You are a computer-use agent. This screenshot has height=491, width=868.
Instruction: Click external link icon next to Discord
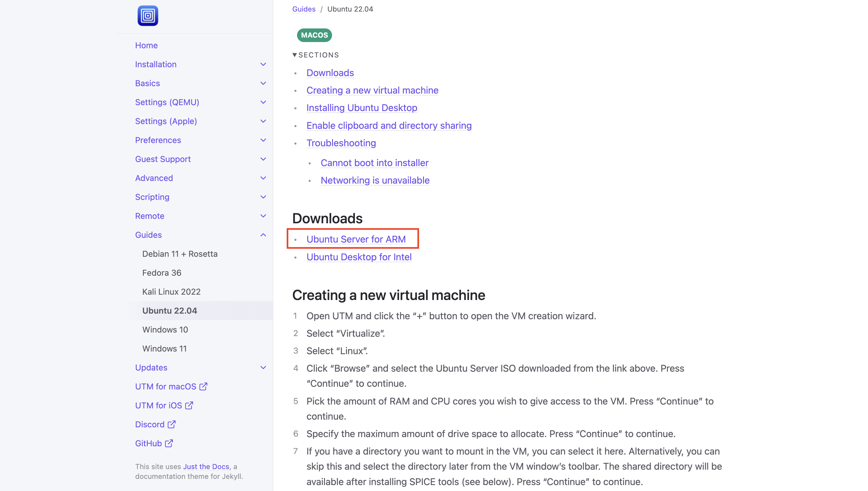[x=171, y=424]
